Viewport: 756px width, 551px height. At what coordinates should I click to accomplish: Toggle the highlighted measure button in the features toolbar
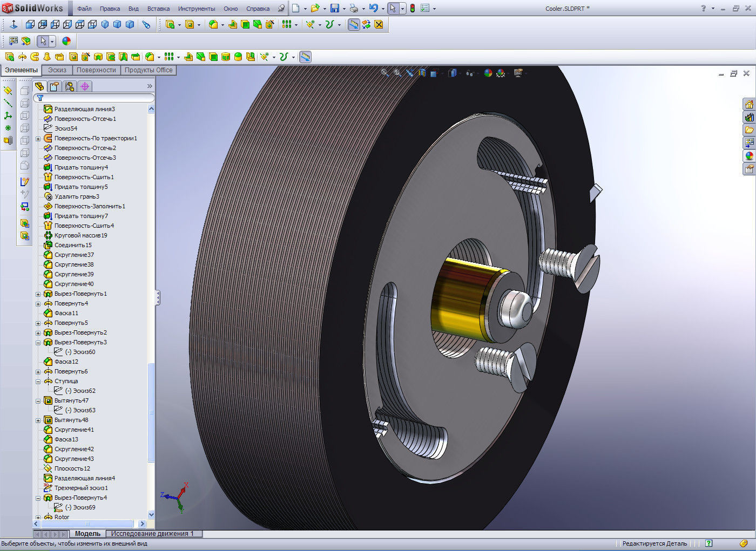pos(305,57)
